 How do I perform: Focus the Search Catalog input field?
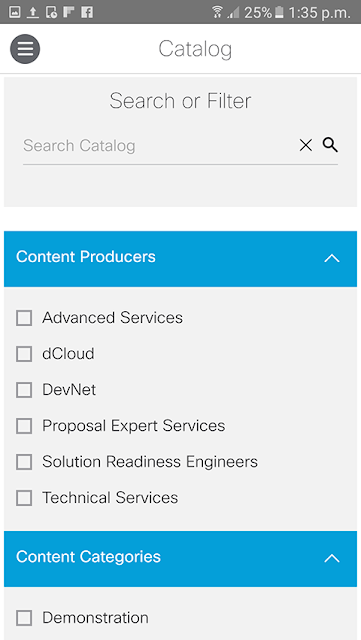tap(159, 146)
